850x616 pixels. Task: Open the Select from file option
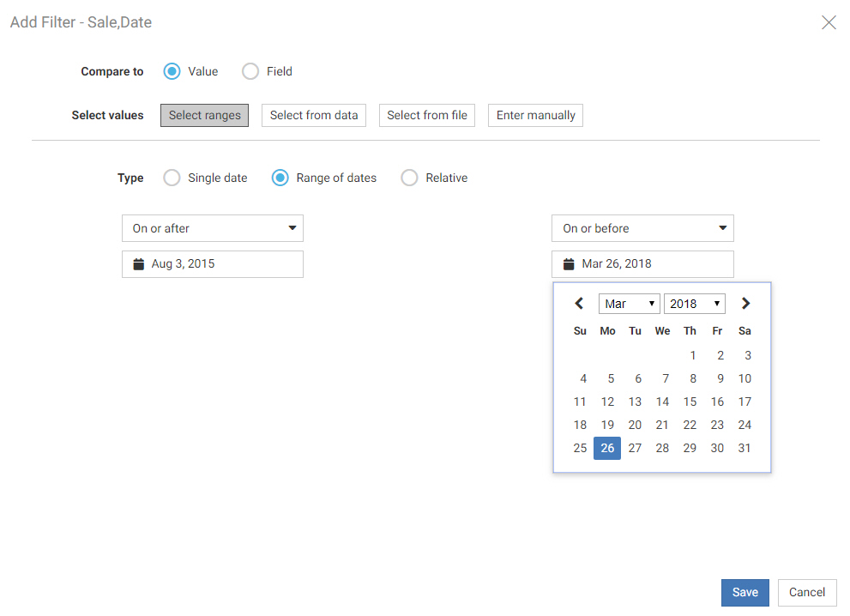click(x=426, y=115)
